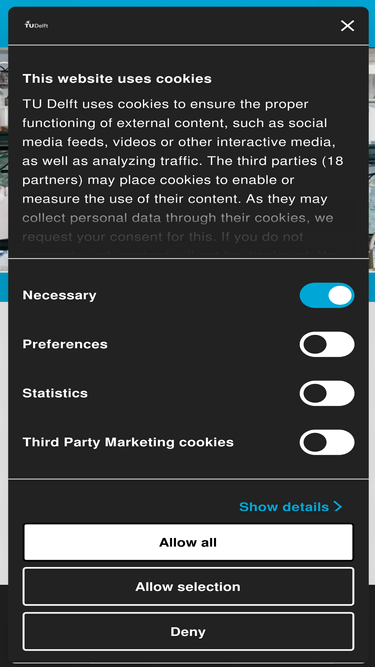Click the Necessary category label

pyautogui.click(x=59, y=295)
